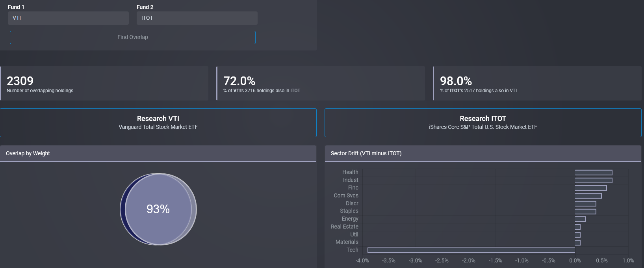Click the Util sector label
Image resolution: width=644 pixels, height=268 pixels.
[354, 234]
